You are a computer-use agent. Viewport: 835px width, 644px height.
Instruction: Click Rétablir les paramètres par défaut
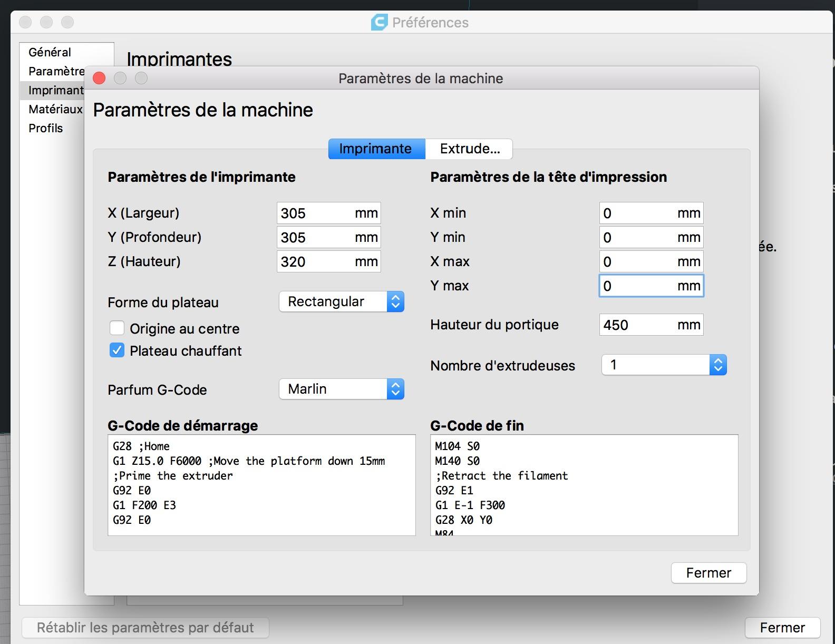click(145, 628)
